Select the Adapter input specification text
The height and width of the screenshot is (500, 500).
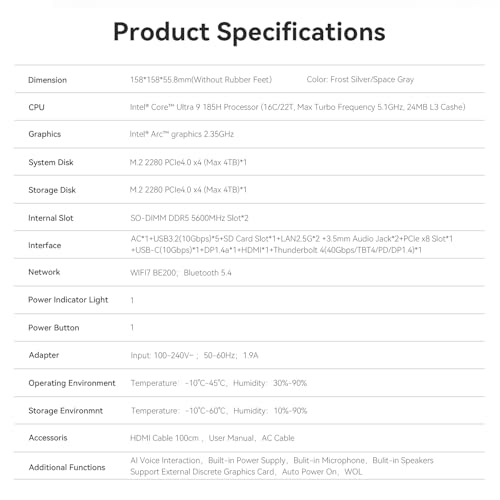click(x=194, y=355)
